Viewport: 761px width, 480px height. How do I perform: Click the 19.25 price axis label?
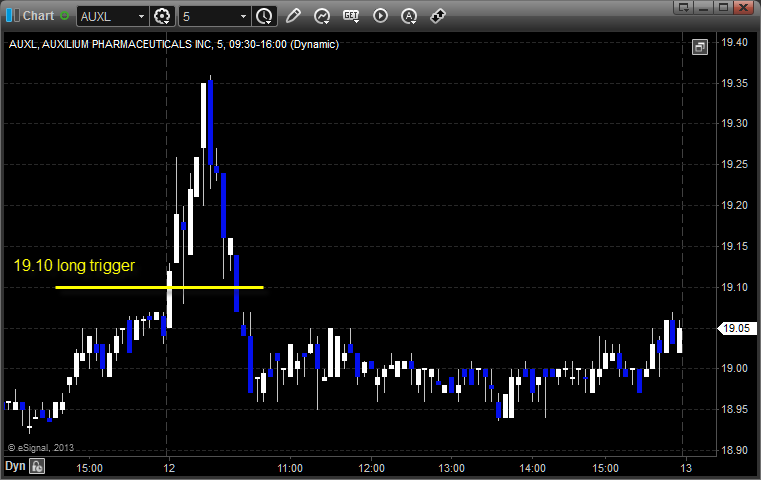734,164
